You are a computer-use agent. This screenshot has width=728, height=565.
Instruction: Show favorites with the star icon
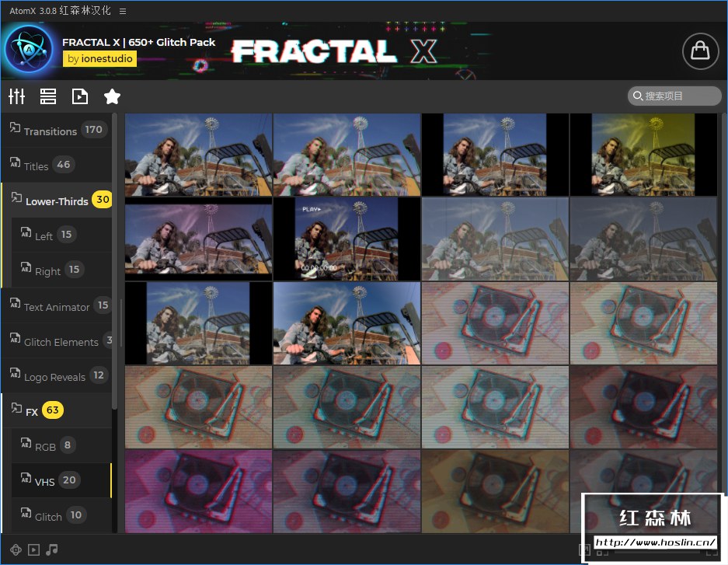112,96
